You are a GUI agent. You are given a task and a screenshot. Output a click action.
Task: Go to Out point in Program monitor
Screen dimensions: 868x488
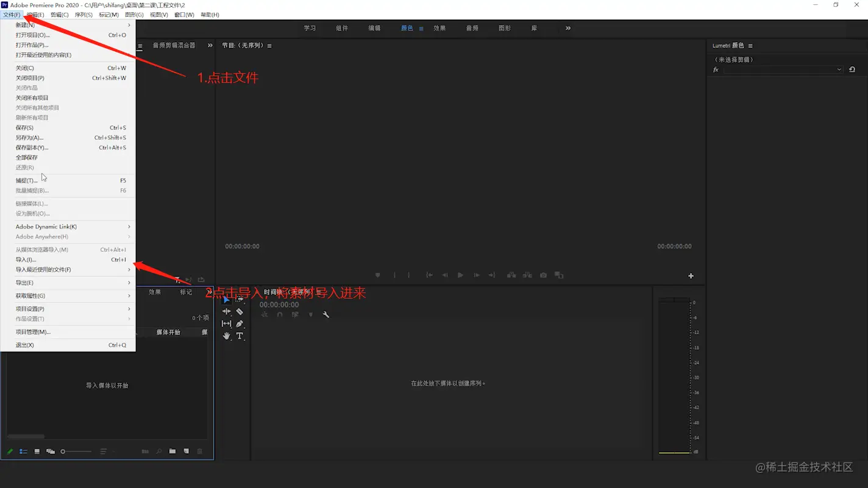[492, 275]
